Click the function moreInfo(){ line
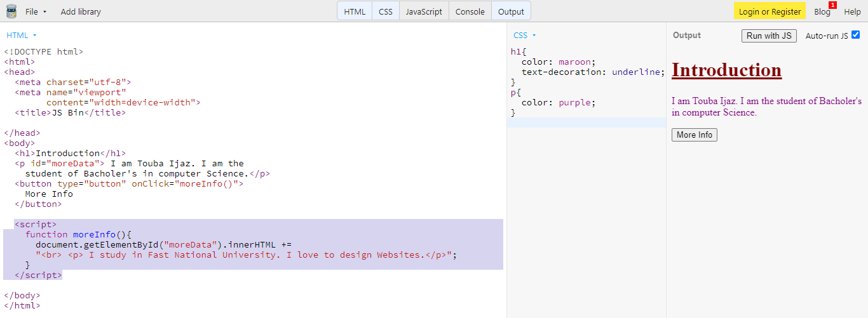This screenshot has width=868, height=318. point(78,234)
